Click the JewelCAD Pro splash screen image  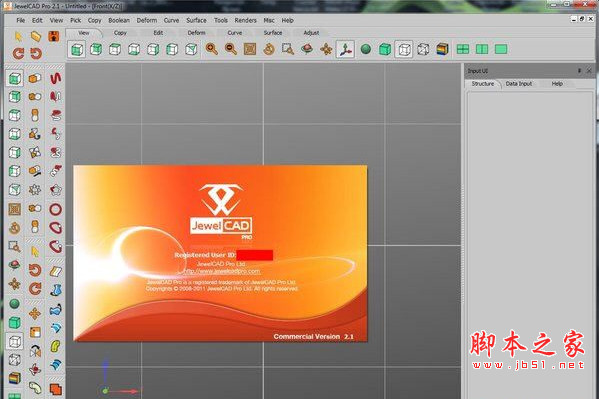[220, 253]
